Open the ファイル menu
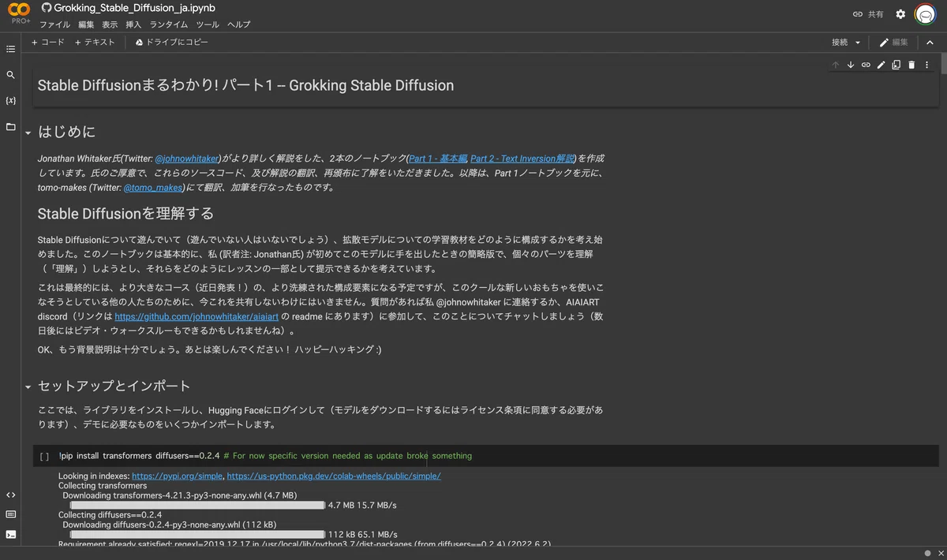Viewport: 947px width, 560px height. tap(54, 24)
